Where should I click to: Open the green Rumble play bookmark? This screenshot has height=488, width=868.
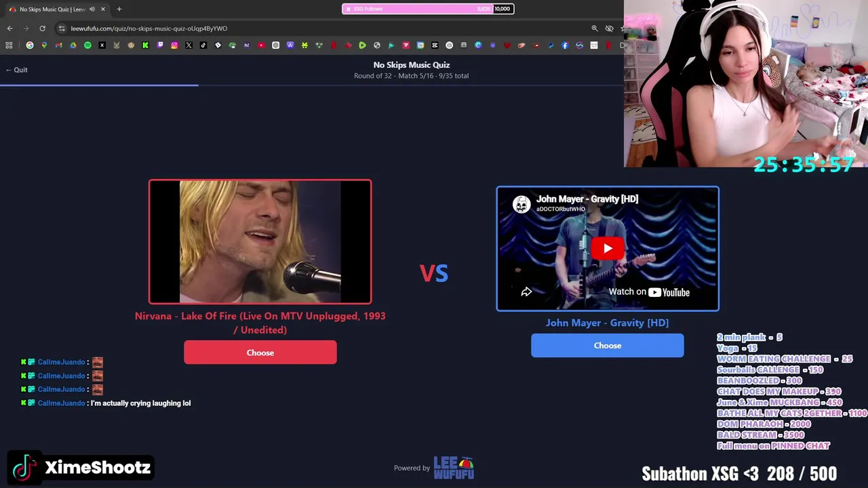362,45
